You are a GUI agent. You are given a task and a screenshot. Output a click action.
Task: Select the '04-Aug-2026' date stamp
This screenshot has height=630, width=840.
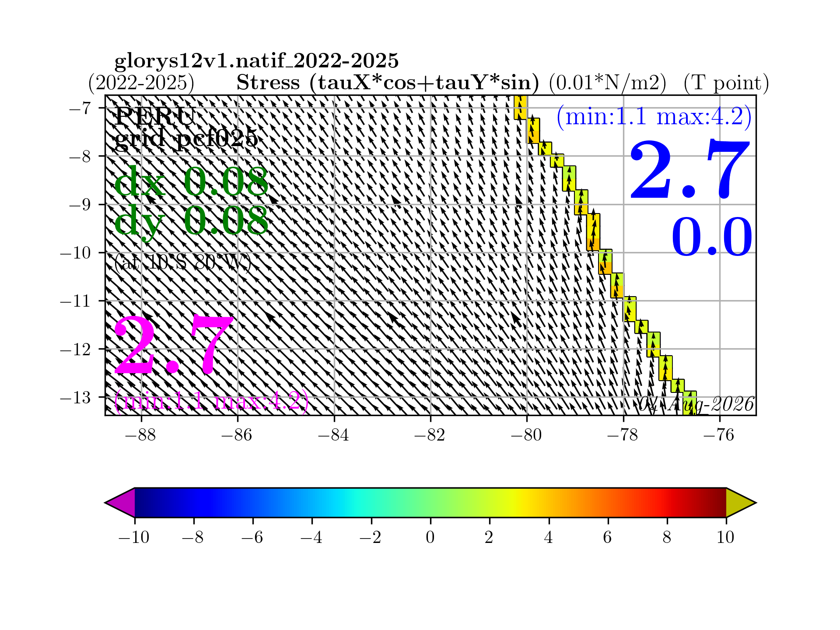[696, 404]
